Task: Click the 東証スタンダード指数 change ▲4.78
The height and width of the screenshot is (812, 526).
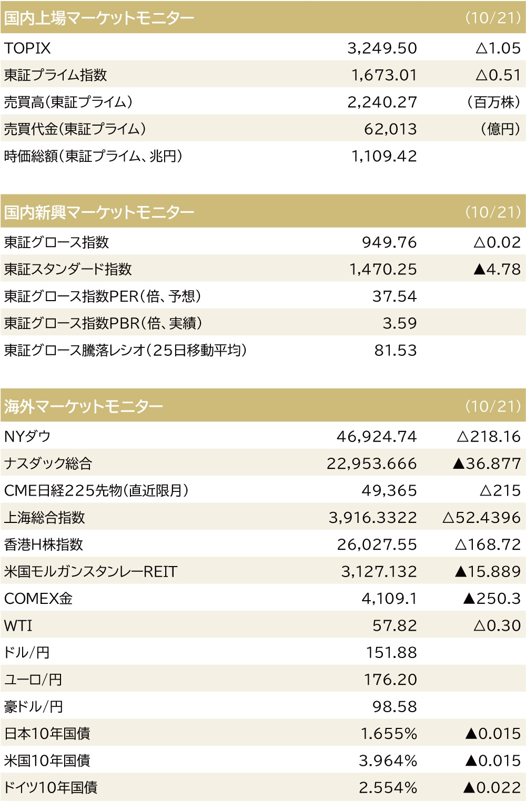Action: pos(497,269)
